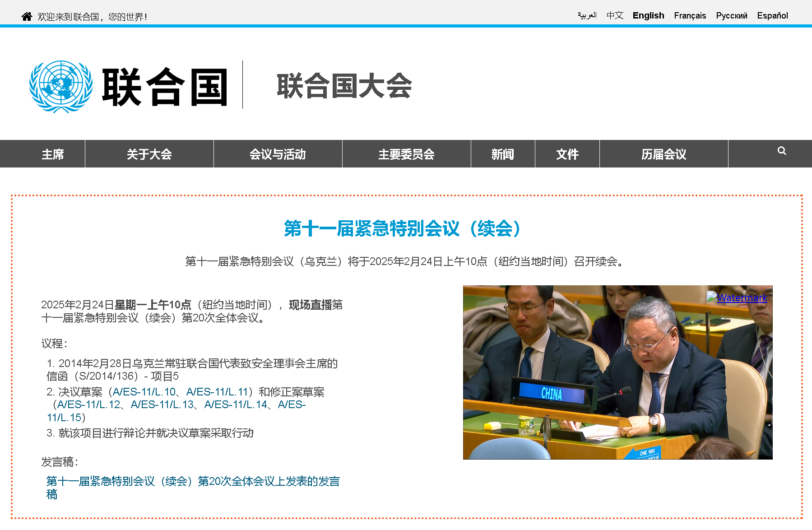Open amendment A/ES-11/L.13 document link
The width and height of the screenshot is (812, 530).
162,404
